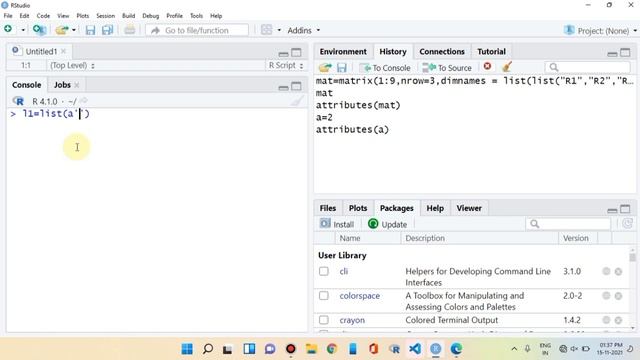Switch to the Jobs tab

[x=62, y=85]
